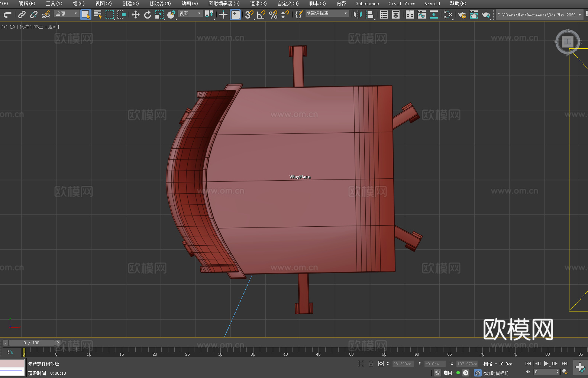Toggle the 3D Snaps button
The height and width of the screenshot is (378, 588).
coord(249,14)
